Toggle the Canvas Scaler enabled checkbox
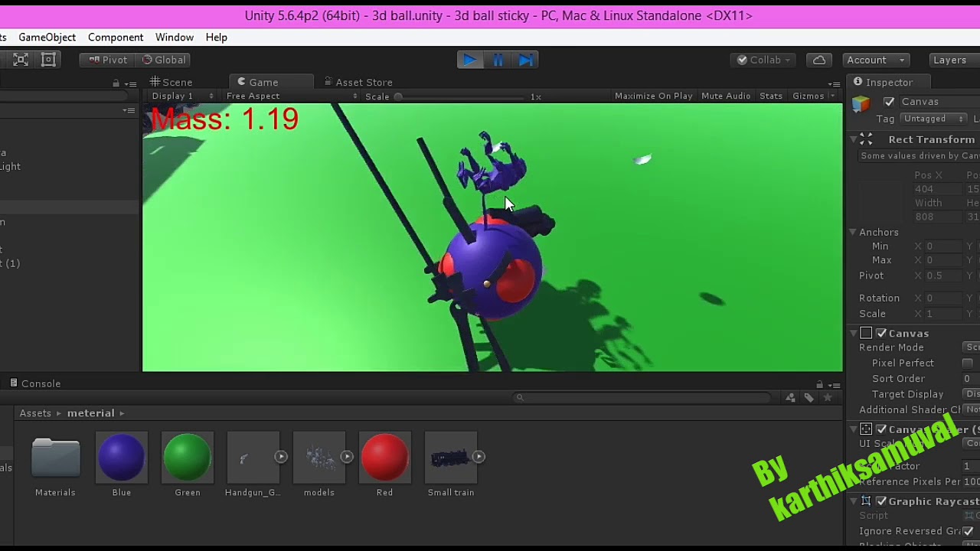980x551 pixels. (x=881, y=429)
